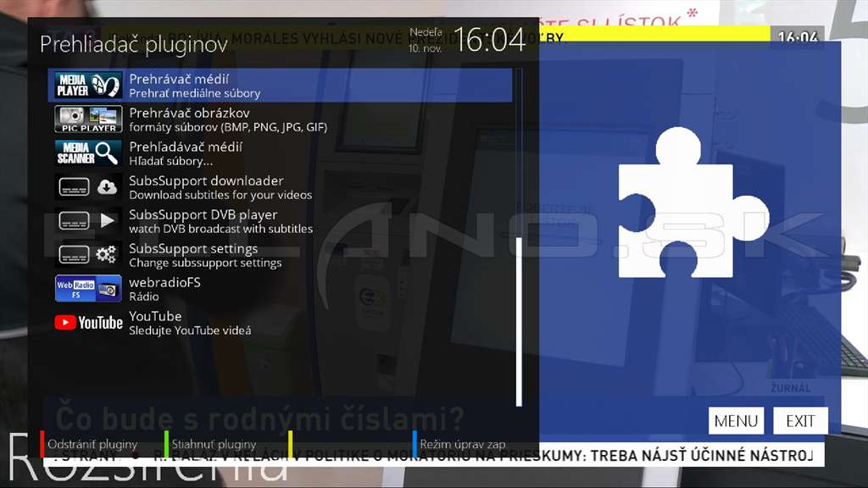868x488 pixels.
Task: Select the SubsSupport DVB player icon
Action: (x=88, y=221)
